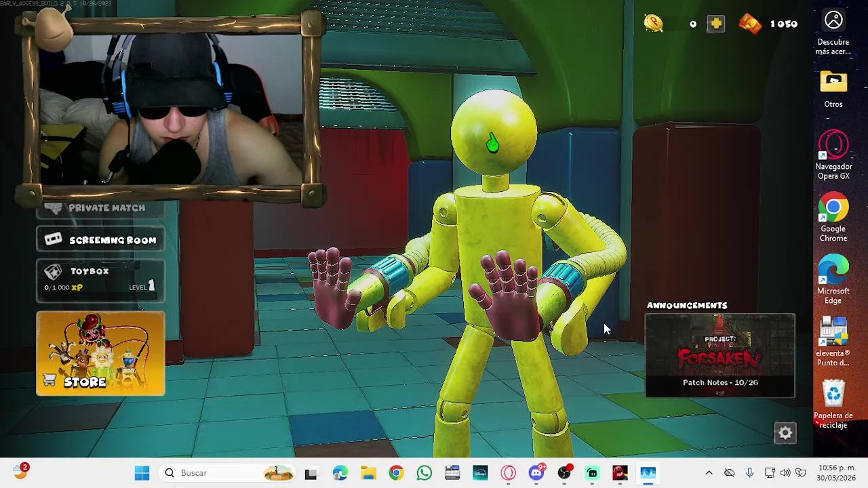The width and height of the screenshot is (868, 488).
Task: Open the network display tray icon
Action: (x=770, y=473)
